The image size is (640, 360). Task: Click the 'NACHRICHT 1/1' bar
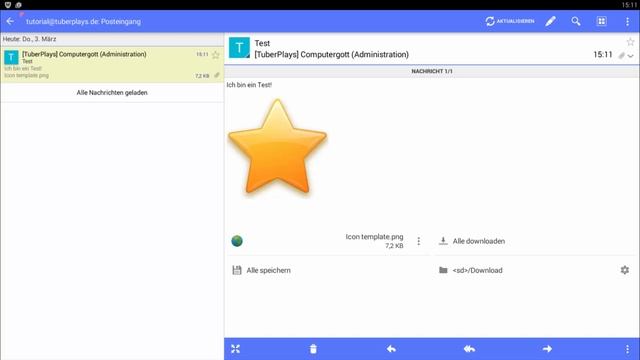click(431, 71)
